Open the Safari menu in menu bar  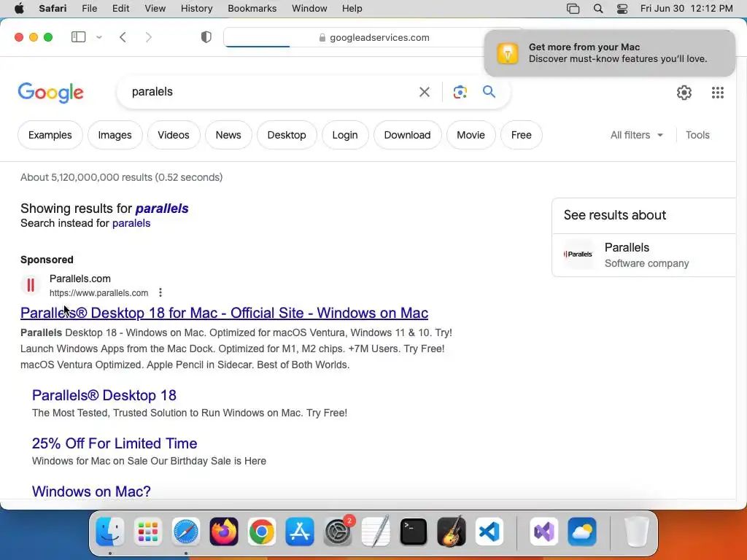coord(53,8)
